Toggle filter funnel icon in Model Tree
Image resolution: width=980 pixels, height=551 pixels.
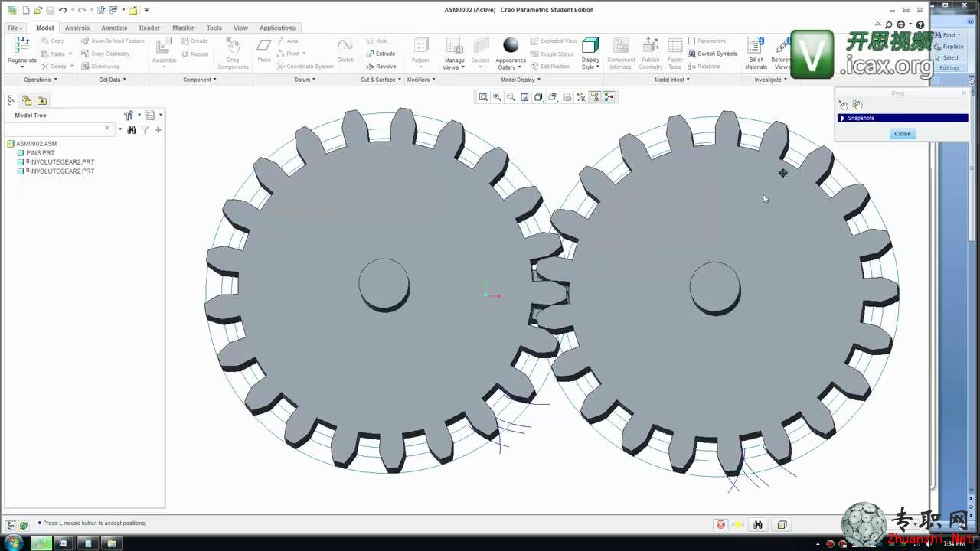pyautogui.click(x=145, y=130)
